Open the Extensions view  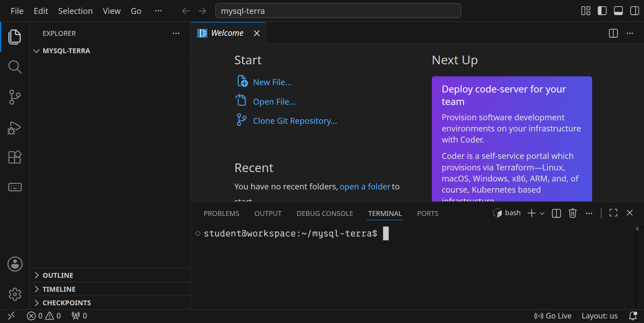[15, 157]
